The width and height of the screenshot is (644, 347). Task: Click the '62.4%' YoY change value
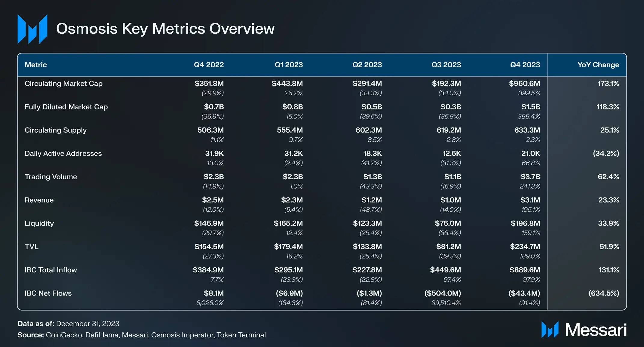[608, 177]
